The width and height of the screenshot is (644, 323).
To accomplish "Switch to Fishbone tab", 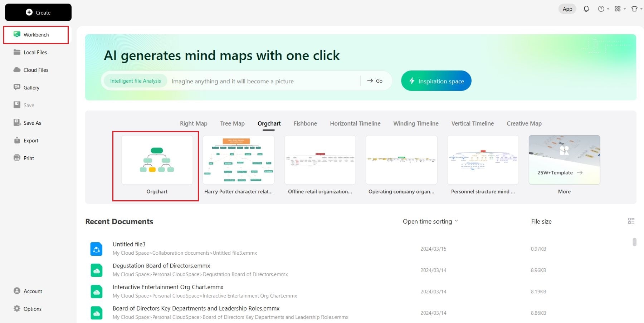I will 305,123.
